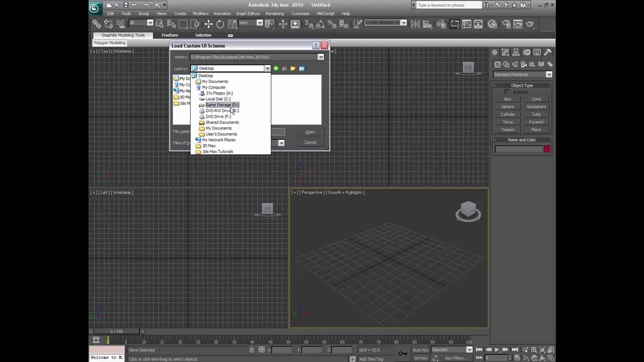Viewport: 644px width, 362px height.
Task: Select the Lights category in Create panel
Action: (x=515, y=64)
